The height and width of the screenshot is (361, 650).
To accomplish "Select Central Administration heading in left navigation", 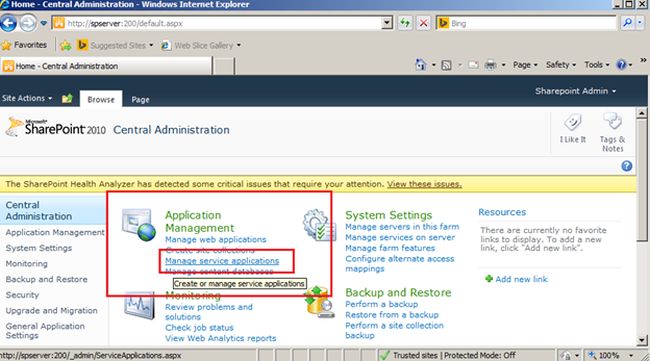I will (x=39, y=211).
